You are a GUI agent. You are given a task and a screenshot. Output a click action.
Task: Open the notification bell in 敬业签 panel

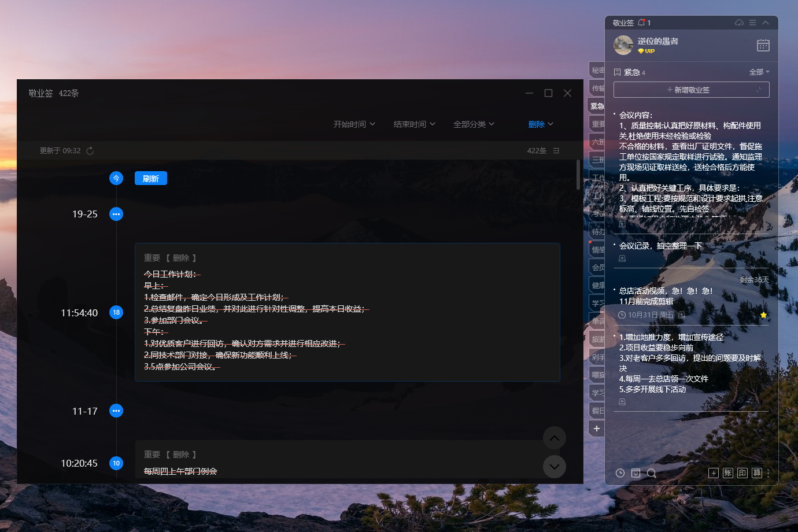[641, 23]
